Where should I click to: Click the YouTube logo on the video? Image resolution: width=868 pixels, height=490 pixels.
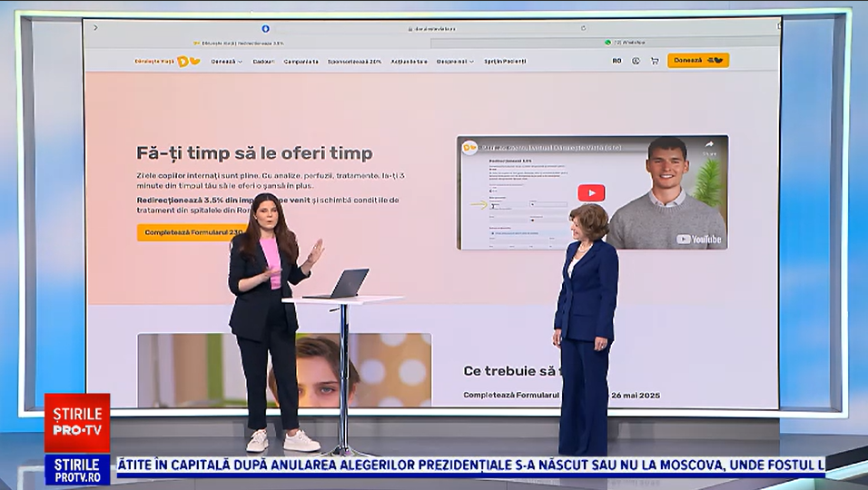698,239
